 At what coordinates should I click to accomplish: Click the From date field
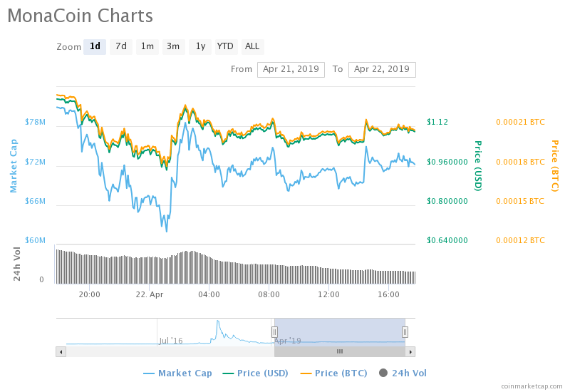tap(291, 69)
